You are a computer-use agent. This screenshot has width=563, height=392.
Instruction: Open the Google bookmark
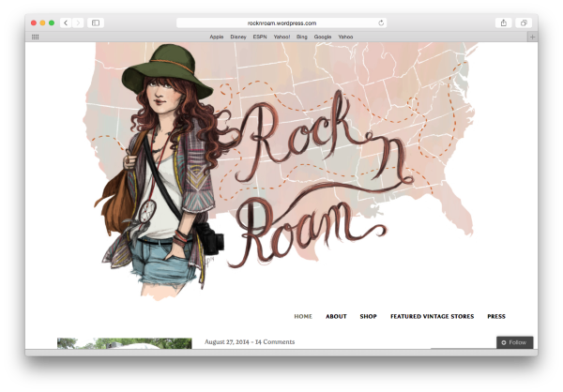323,37
